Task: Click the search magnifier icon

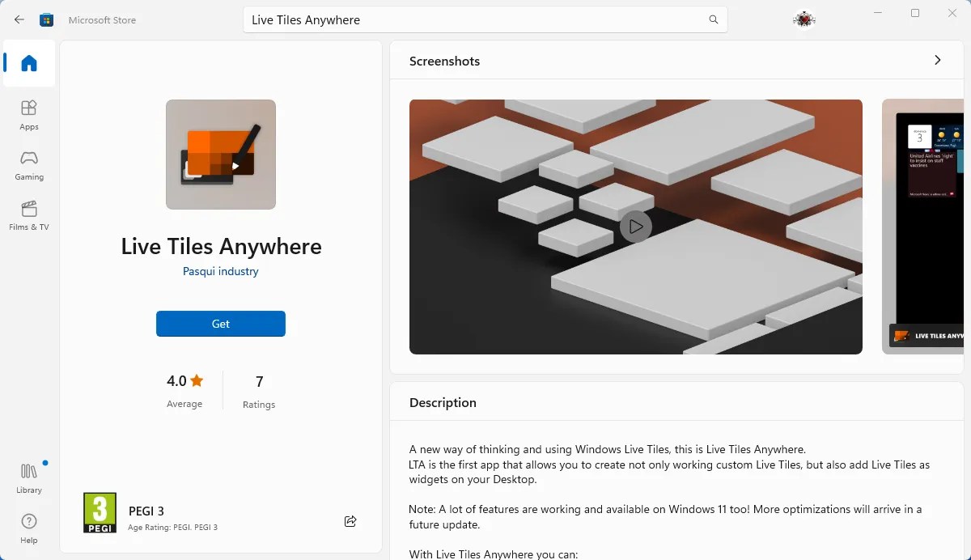Action: [x=713, y=19]
